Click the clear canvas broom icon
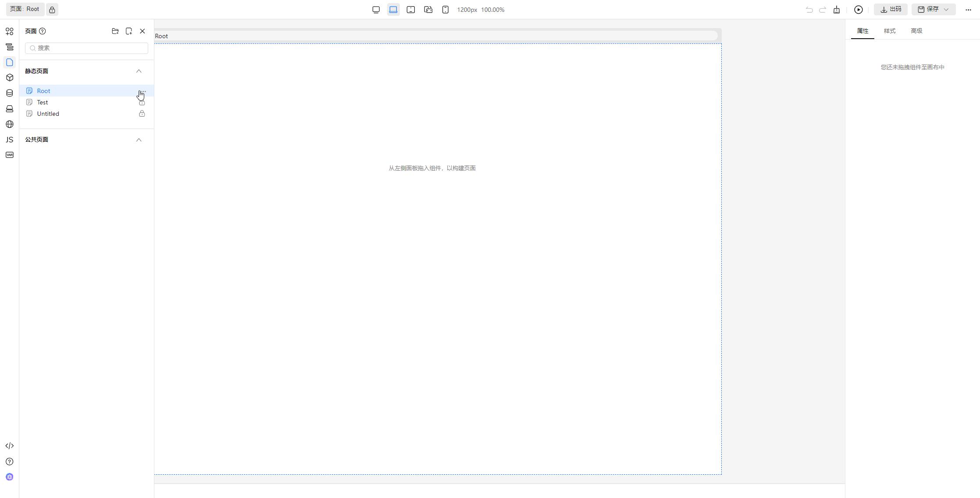The height and width of the screenshot is (498, 980). coord(837,10)
